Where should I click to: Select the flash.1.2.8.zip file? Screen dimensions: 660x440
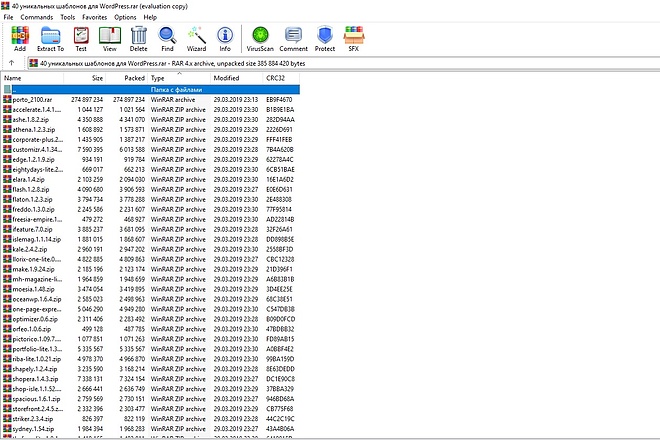(x=31, y=189)
